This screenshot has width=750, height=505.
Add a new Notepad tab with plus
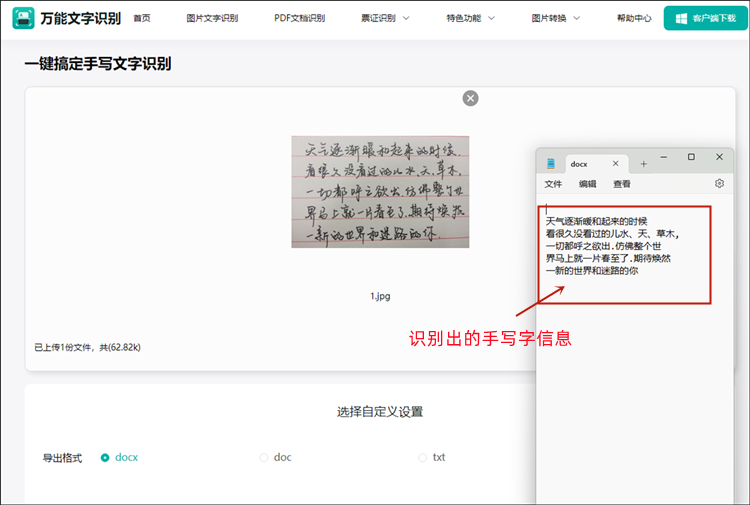[643, 163]
